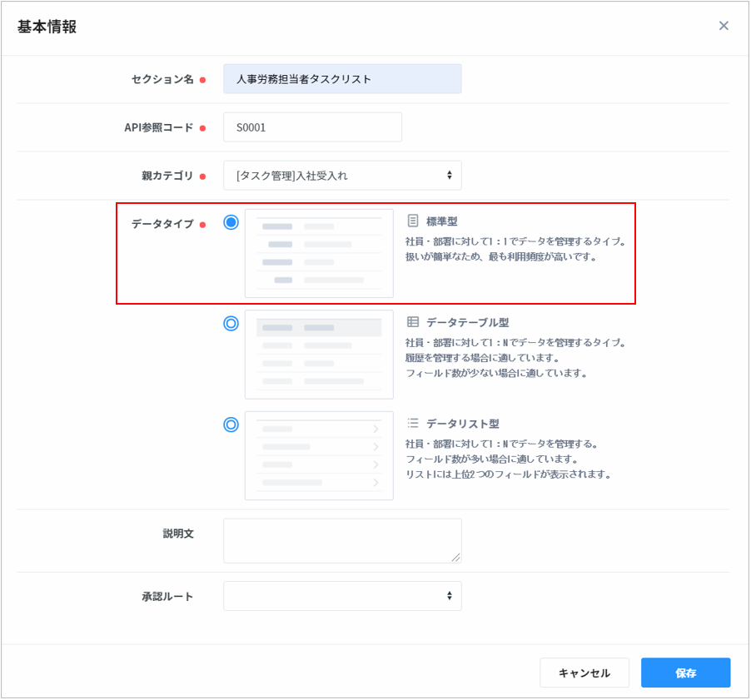751x700 pixels.
Task: Click the 説明文 text area
Action: [342, 540]
